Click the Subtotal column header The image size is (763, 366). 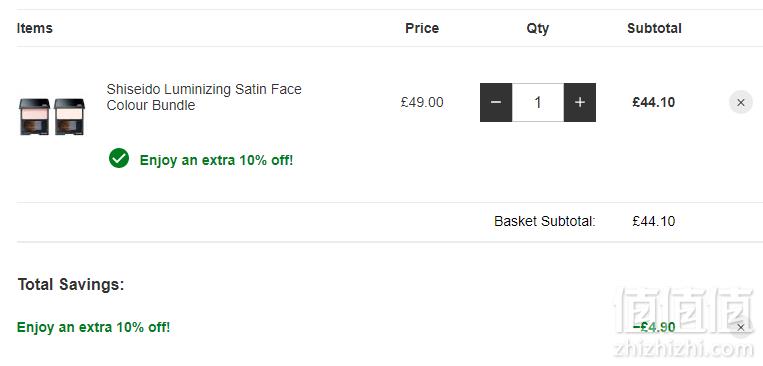point(654,28)
